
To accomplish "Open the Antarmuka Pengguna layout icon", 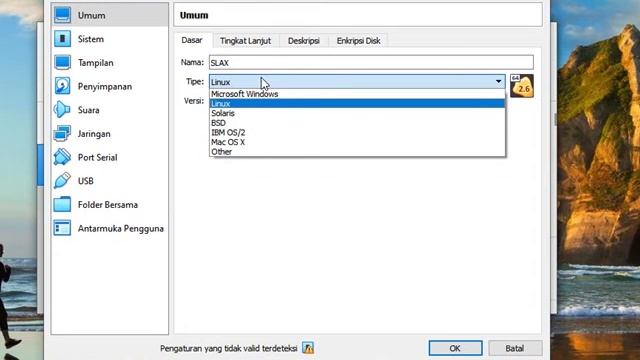I will point(62,228).
